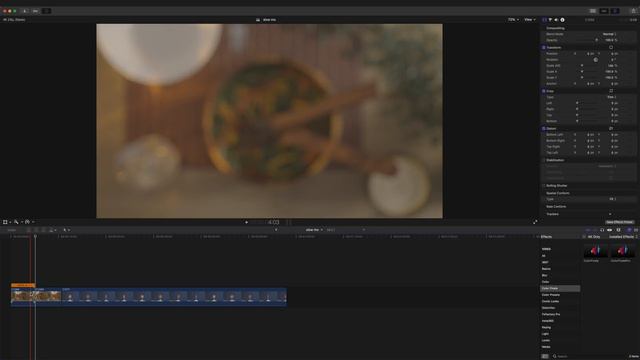Click the import media icon in top toolbar

[24, 11]
